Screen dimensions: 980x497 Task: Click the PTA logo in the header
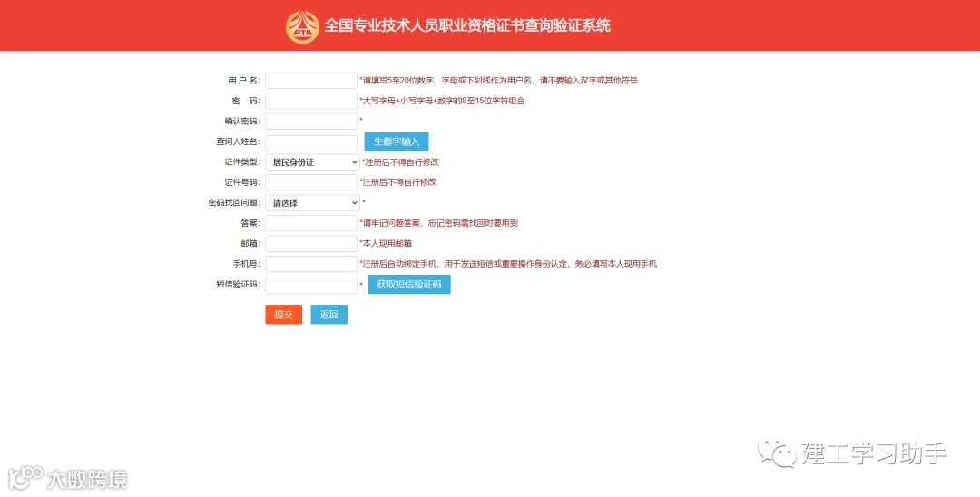click(x=302, y=27)
